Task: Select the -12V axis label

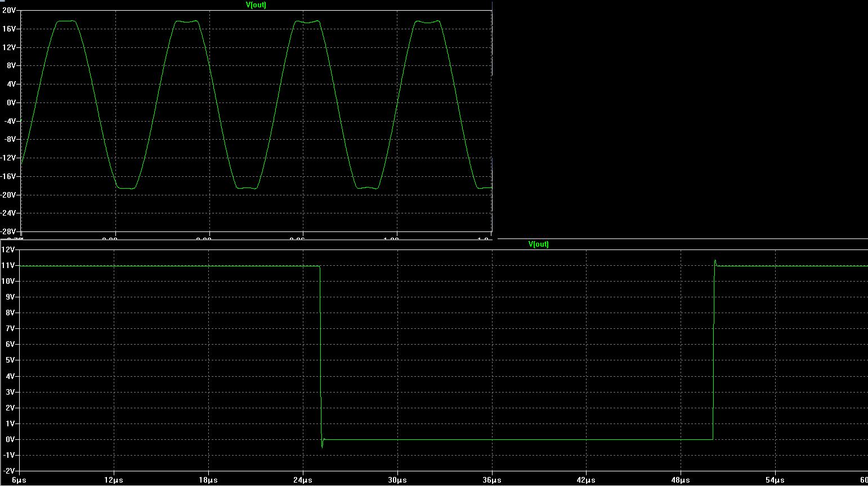Action: (x=8, y=158)
